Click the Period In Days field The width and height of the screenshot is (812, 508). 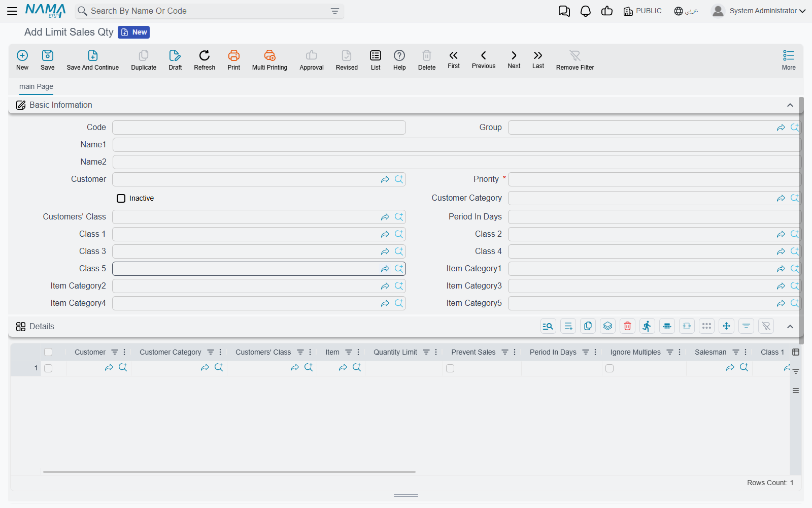[x=655, y=217]
